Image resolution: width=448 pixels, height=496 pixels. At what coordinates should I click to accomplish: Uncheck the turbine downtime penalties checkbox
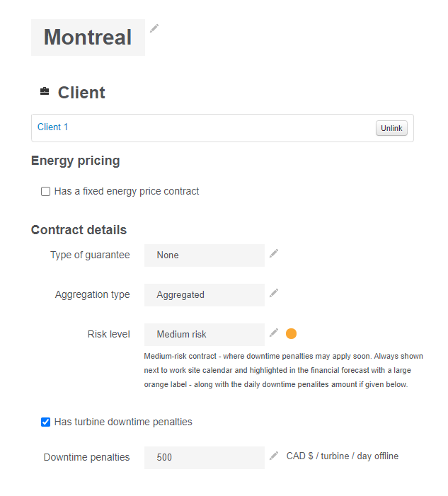46,422
